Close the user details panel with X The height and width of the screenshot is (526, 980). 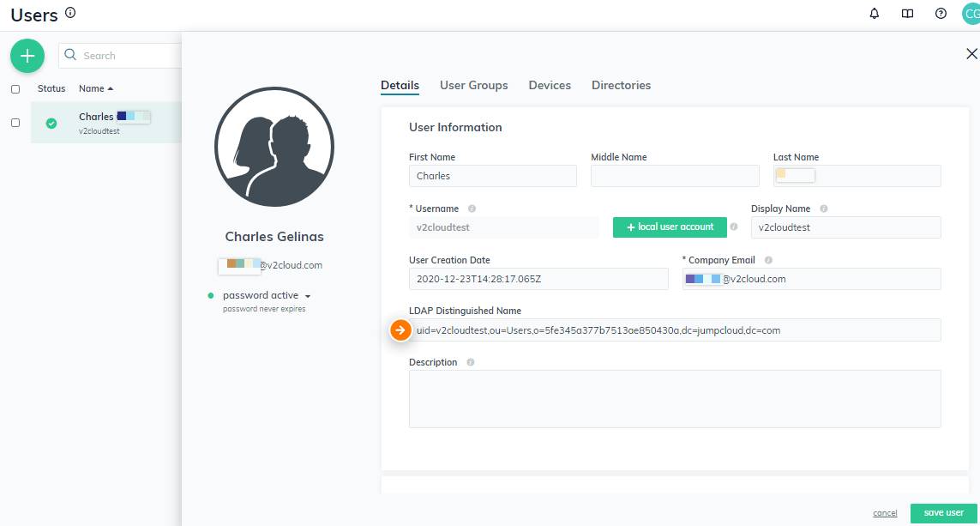(971, 54)
